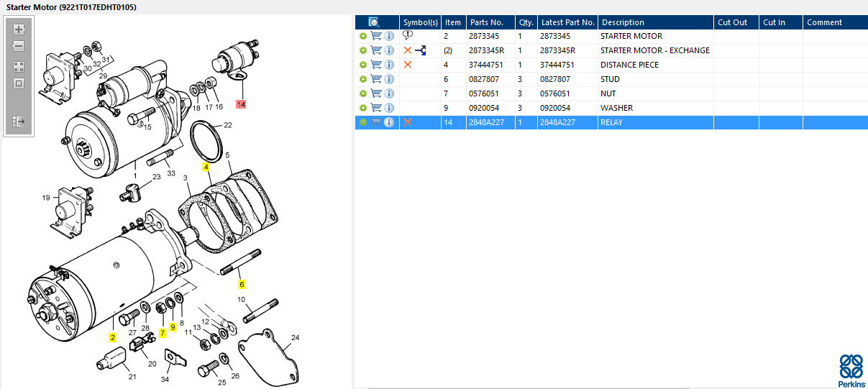Viewport: 868px width, 389px height.
Task: Add DISTANCE PIECE 37444751 to cart
Action: pyautogui.click(x=376, y=65)
